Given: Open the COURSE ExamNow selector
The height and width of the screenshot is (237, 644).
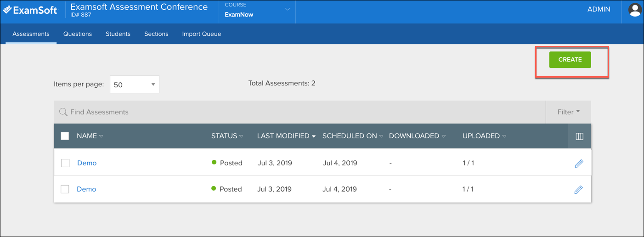Looking at the screenshot, I should coord(257,10).
